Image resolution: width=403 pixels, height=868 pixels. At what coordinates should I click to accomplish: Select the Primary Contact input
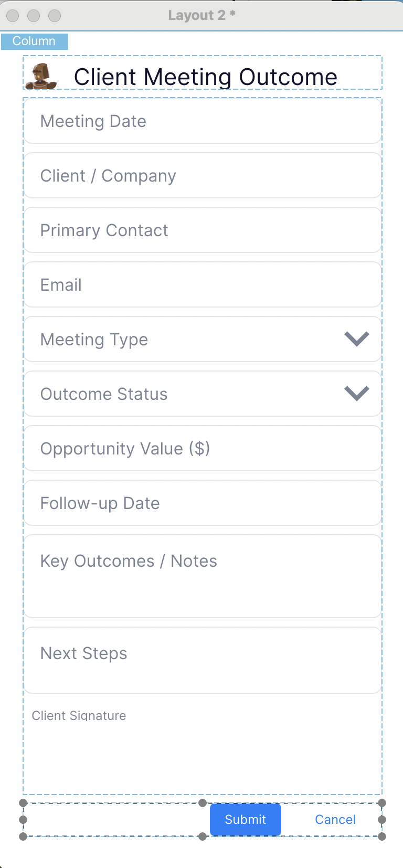coord(202,230)
